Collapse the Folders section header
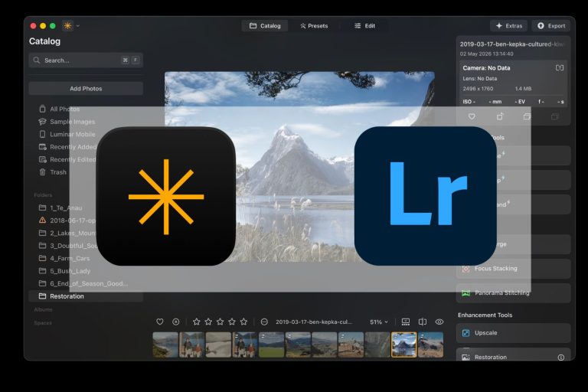 43,194
